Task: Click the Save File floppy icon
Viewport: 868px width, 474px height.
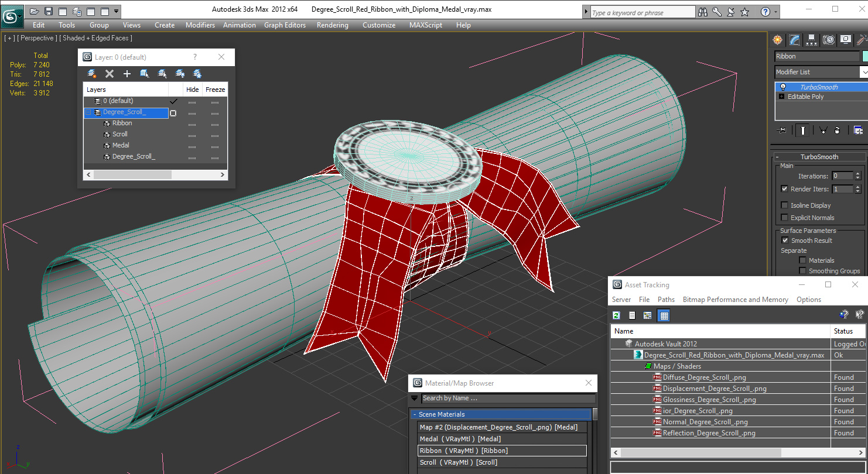Action: 49,11
